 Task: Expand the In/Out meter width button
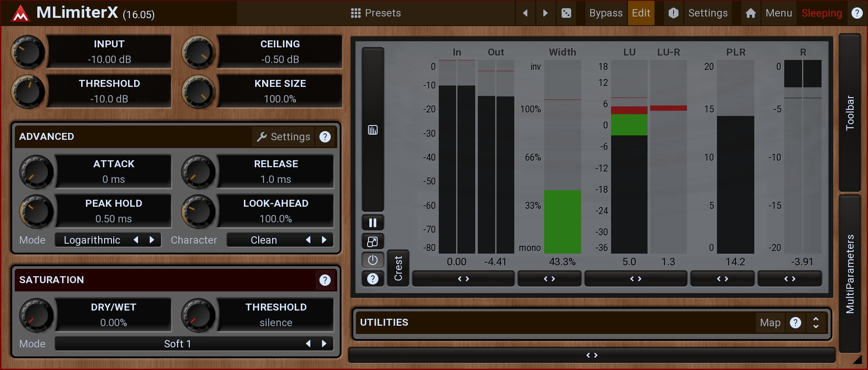(x=464, y=279)
